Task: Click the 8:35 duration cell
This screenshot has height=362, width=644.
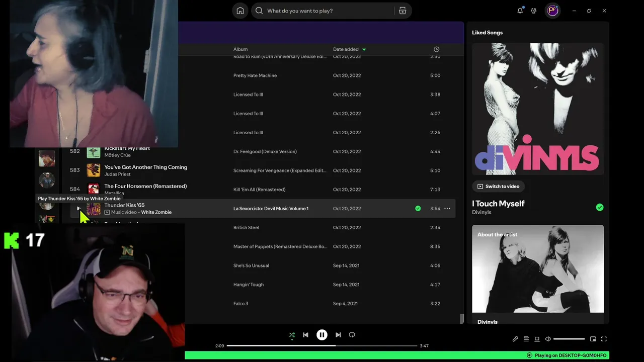Action: 435,246
